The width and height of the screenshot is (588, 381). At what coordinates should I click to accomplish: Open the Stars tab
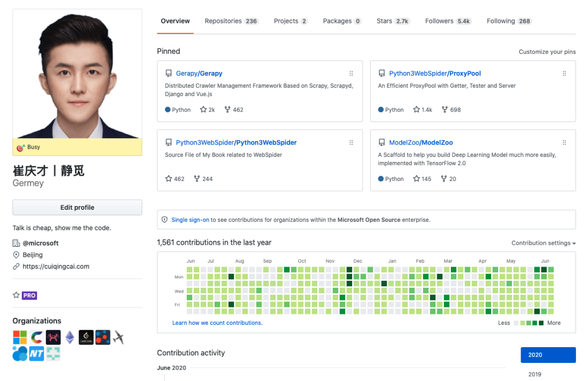(393, 21)
